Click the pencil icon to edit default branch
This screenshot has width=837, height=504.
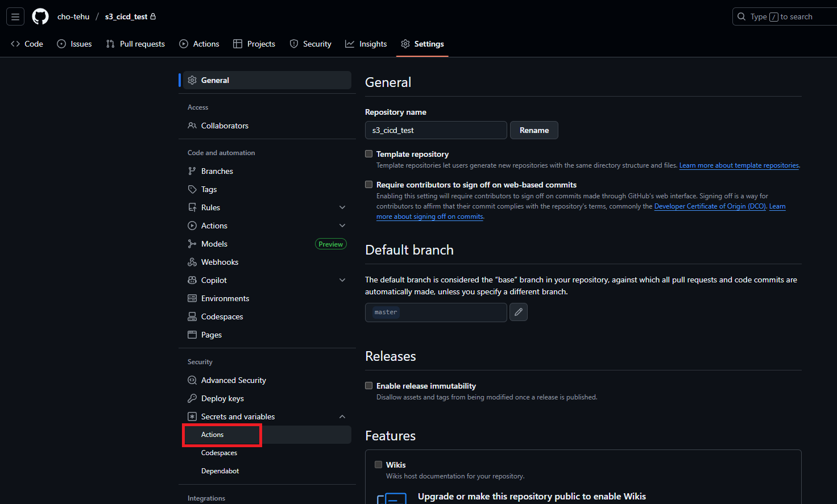519,312
